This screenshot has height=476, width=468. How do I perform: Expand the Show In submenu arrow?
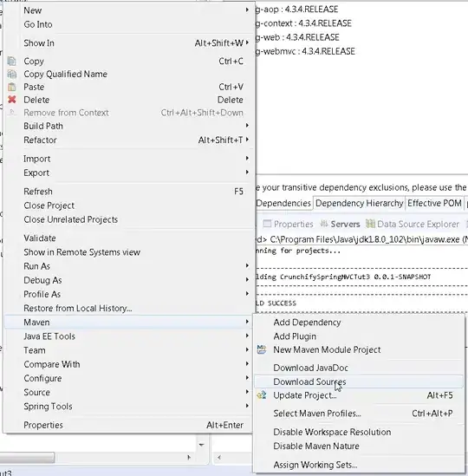pos(247,42)
